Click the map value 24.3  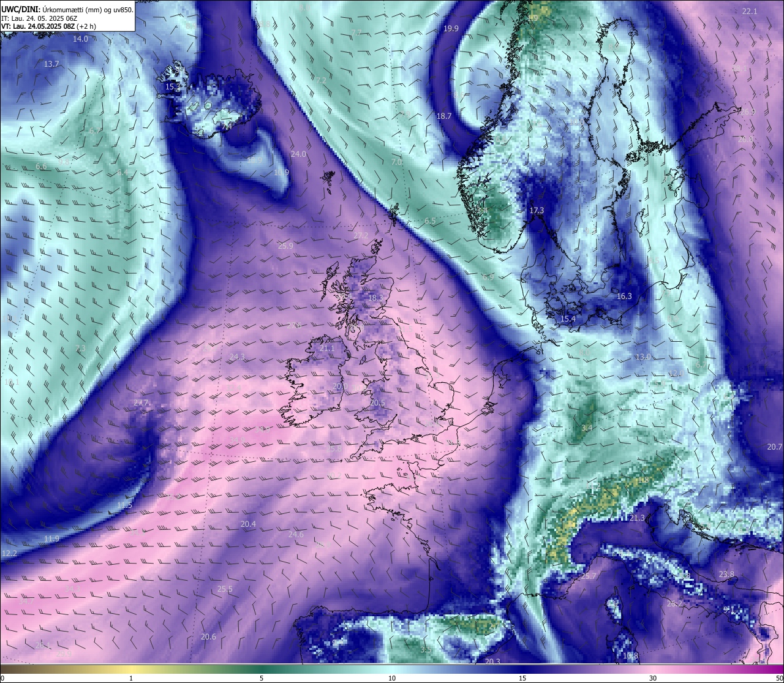tap(237, 357)
